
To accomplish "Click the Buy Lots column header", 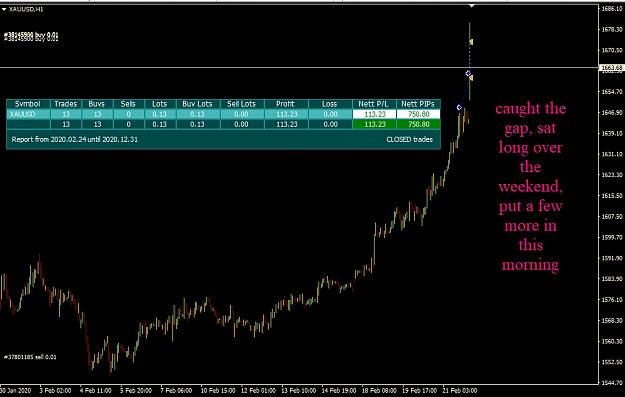I will coord(197,104).
